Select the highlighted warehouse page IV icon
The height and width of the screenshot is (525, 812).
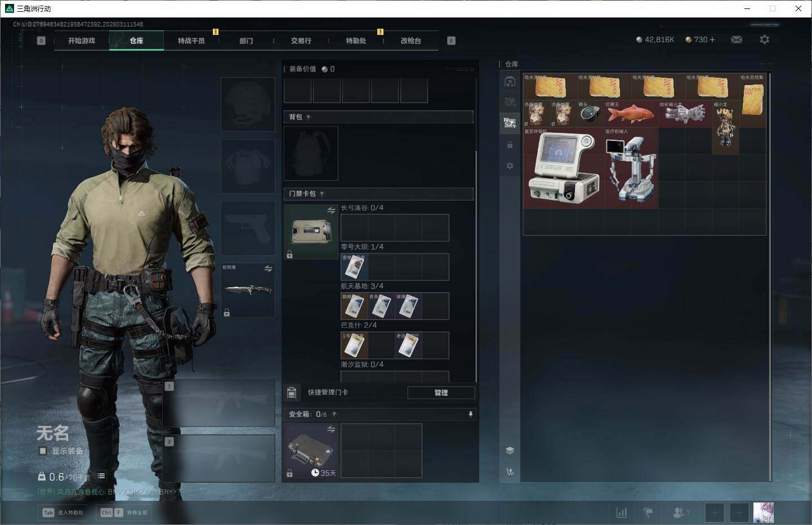[510, 123]
